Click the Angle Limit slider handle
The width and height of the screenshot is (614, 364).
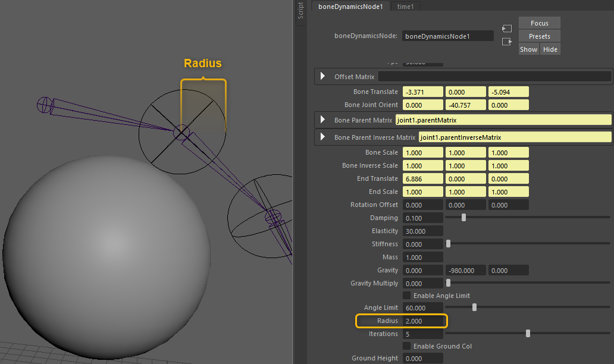coord(474,307)
